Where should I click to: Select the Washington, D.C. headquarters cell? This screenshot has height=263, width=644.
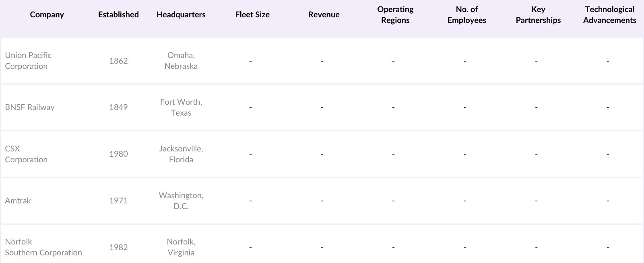point(181,201)
